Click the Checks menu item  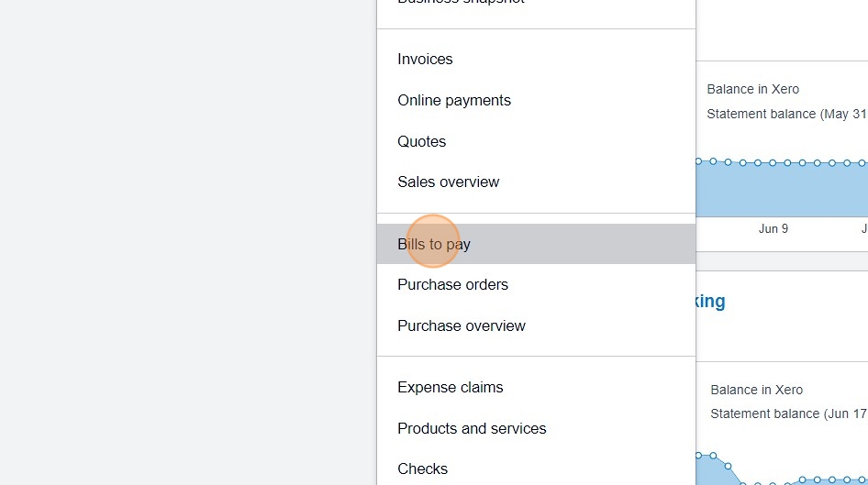coord(422,468)
